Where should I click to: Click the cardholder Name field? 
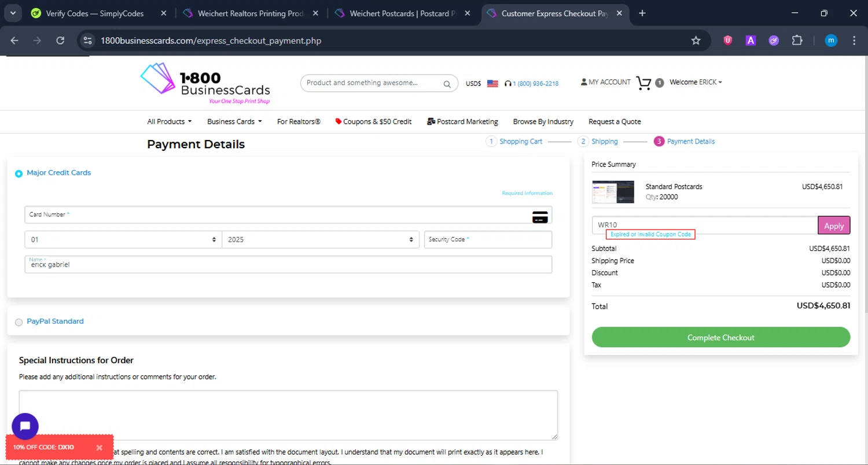click(x=288, y=264)
